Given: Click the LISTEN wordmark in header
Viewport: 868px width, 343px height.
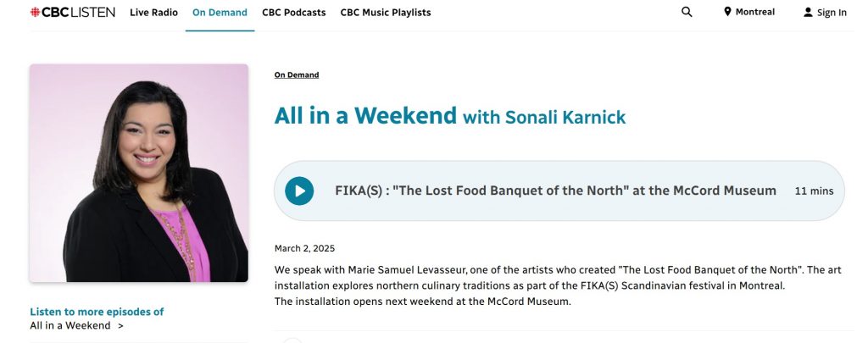Looking at the screenshot, I should coord(87,13).
